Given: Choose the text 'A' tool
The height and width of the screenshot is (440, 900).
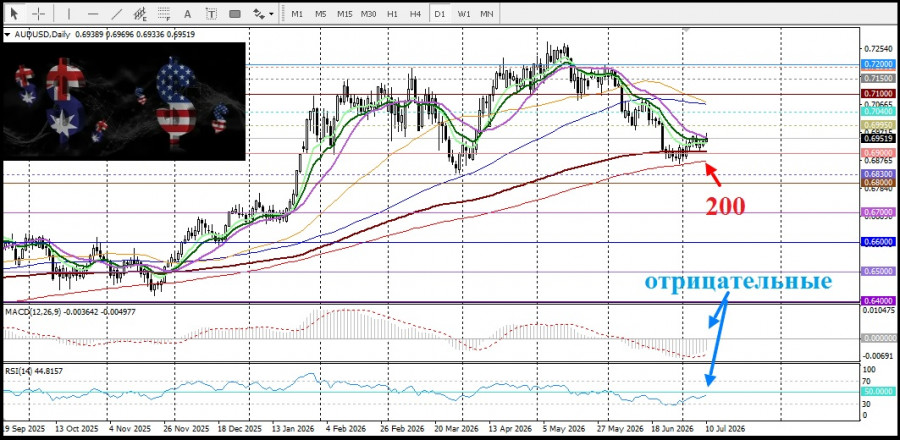Looking at the screenshot, I should (188, 13).
